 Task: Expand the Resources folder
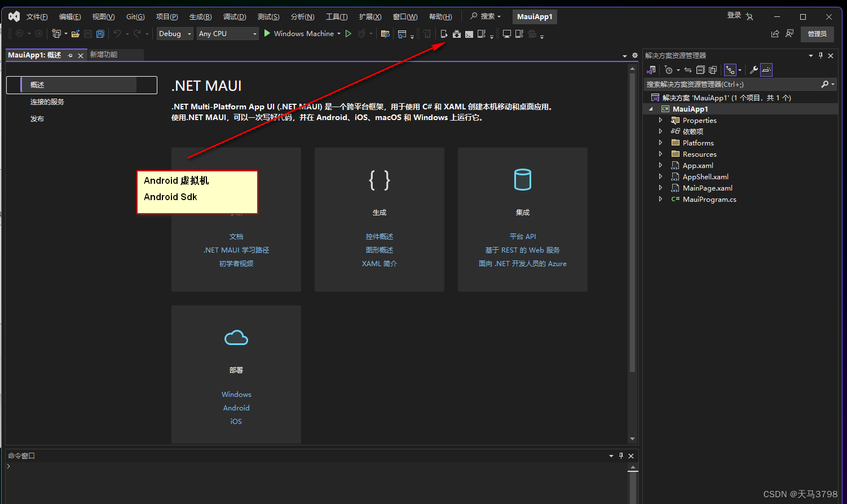[x=660, y=154]
